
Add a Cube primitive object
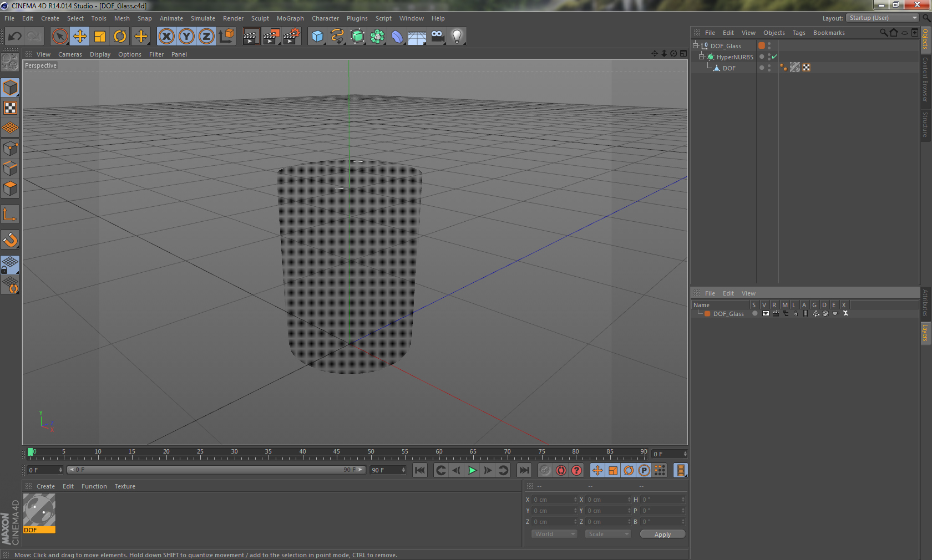317,37
